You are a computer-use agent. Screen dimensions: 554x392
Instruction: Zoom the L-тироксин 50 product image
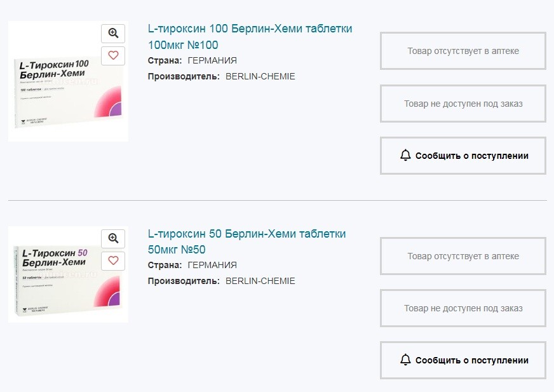point(113,239)
